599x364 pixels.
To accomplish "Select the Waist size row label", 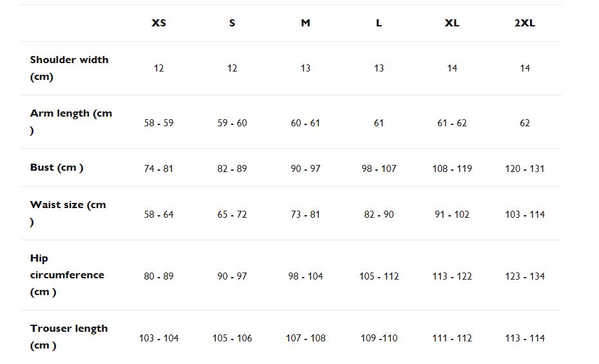I will click(x=68, y=213).
